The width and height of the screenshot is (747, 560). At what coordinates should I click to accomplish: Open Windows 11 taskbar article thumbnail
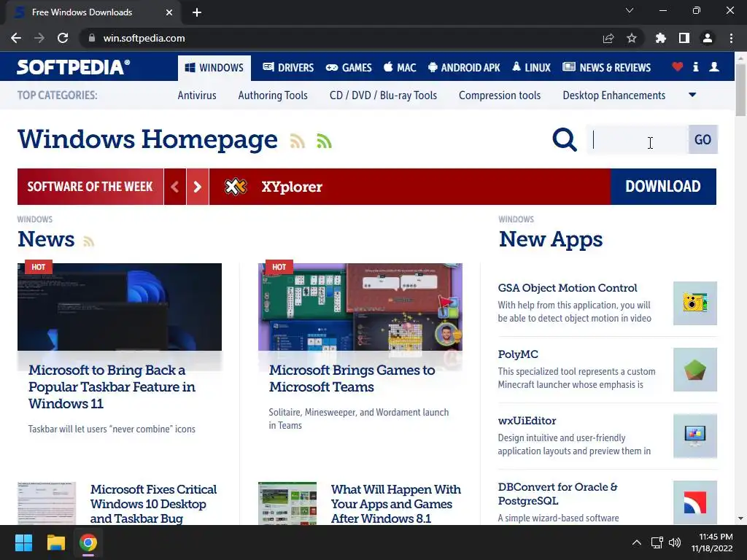point(120,307)
